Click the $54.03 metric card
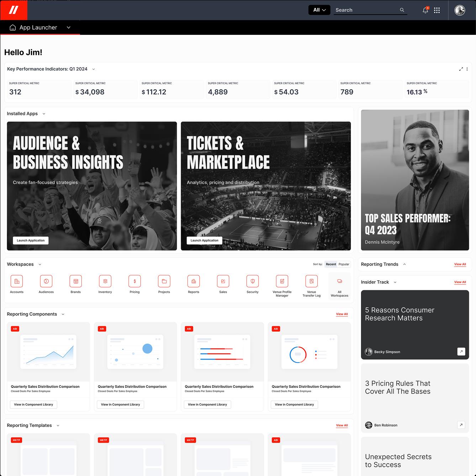 tap(304, 89)
